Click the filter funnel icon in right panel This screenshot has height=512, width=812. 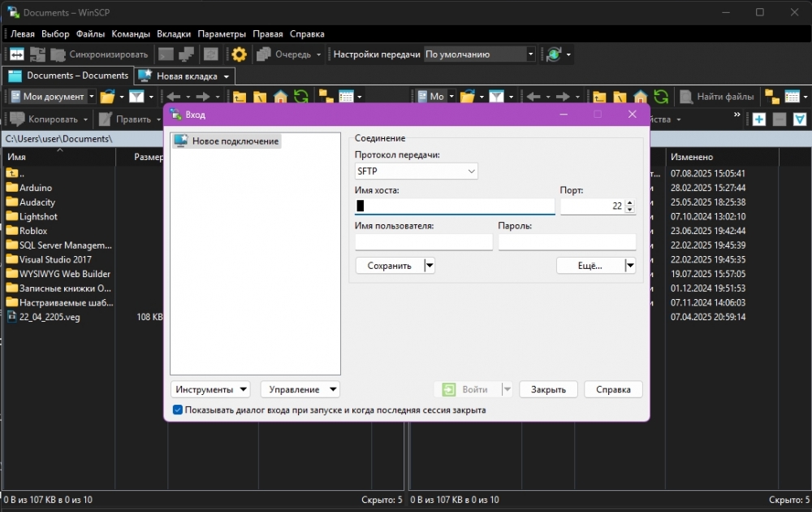point(497,97)
